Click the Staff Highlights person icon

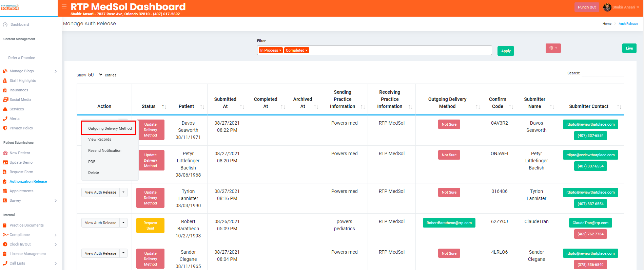pos(5,80)
